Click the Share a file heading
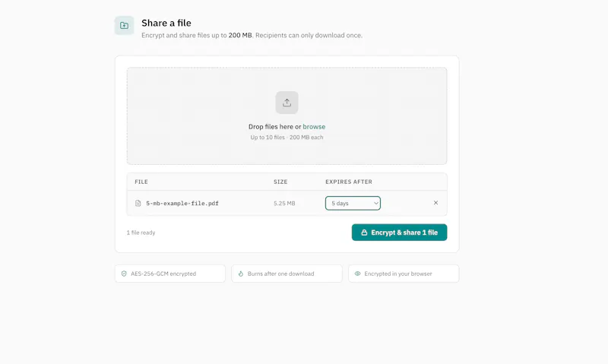 166,23
